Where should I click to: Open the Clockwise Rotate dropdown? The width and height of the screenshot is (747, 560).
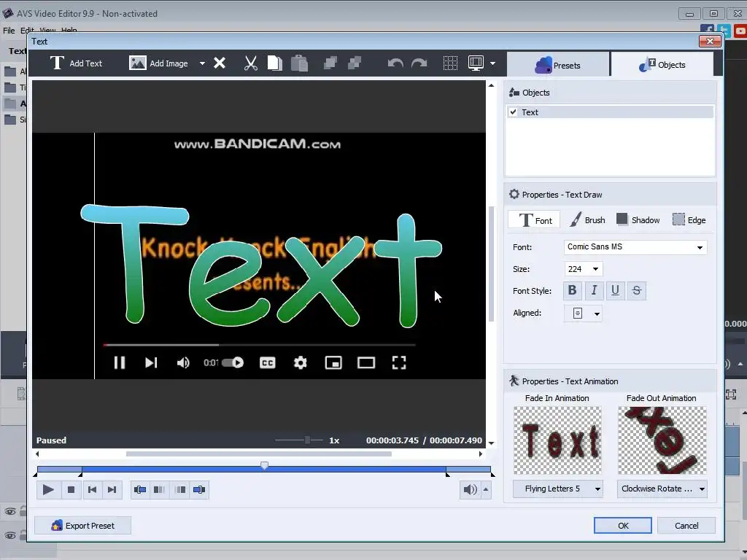(x=662, y=489)
